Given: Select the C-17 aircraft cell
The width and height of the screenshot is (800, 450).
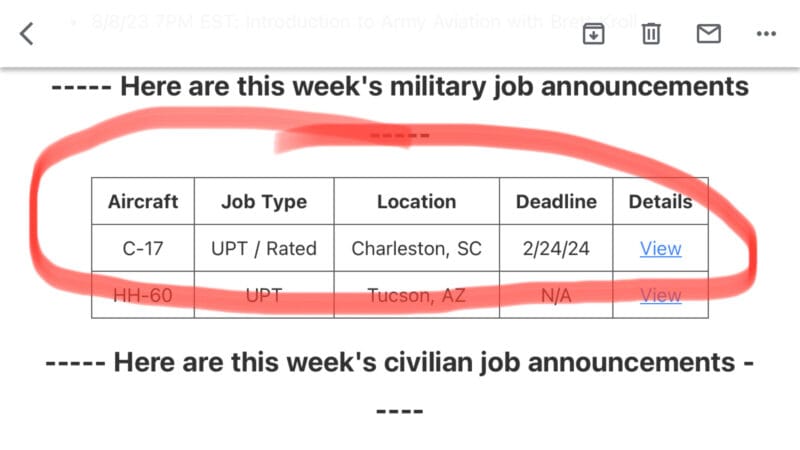Looking at the screenshot, I should pyautogui.click(x=143, y=248).
